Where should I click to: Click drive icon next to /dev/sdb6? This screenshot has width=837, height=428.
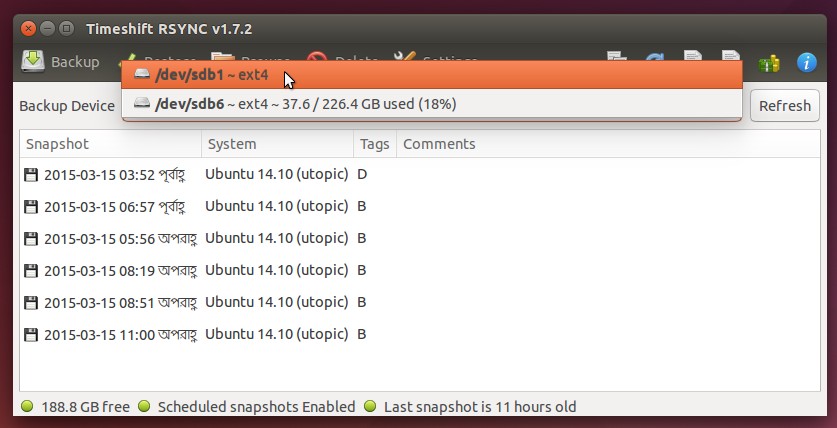click(142, 102)
